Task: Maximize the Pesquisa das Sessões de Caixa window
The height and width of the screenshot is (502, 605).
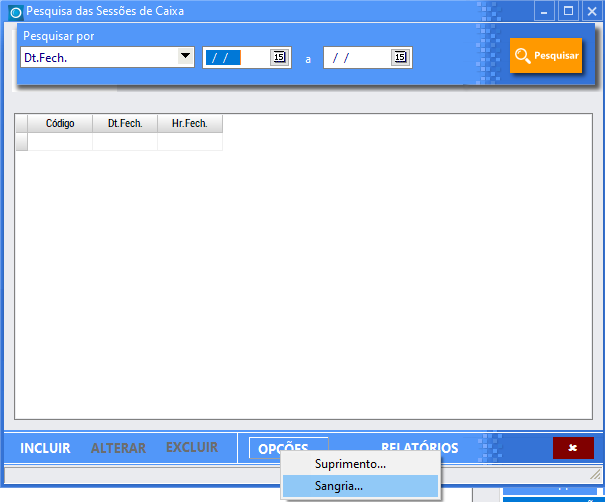Action: 568,11
